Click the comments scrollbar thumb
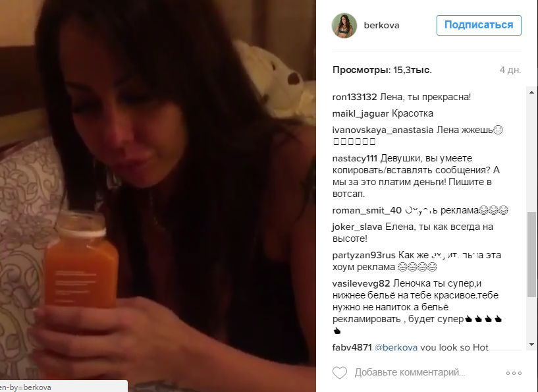 click(x=531, y=254)
